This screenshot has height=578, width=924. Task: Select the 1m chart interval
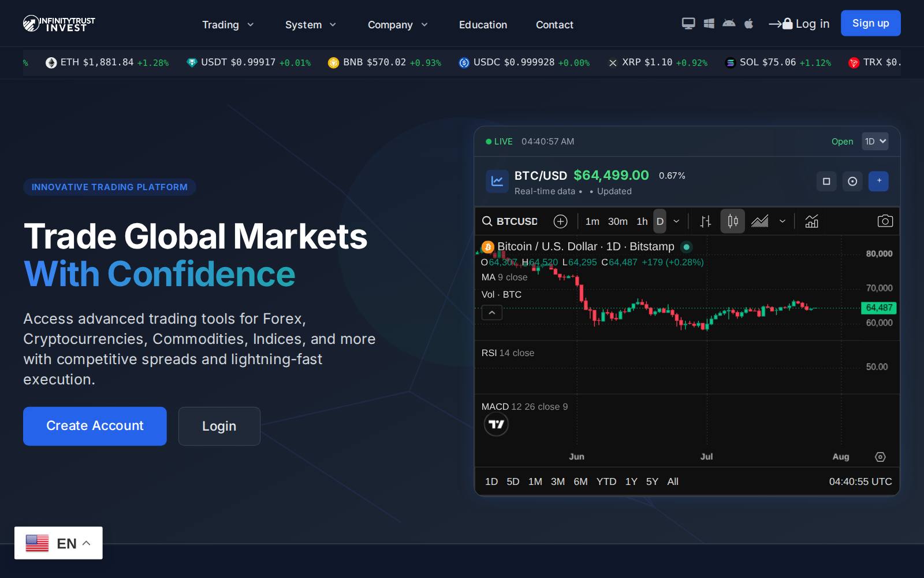click(x=593, y=221)
